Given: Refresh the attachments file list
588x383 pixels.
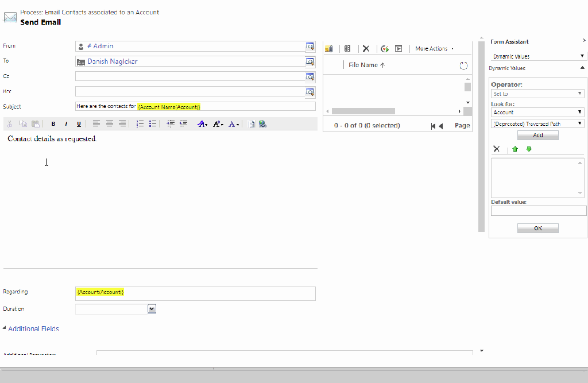Looking at the screenshot, I should [x=463, y=65].
